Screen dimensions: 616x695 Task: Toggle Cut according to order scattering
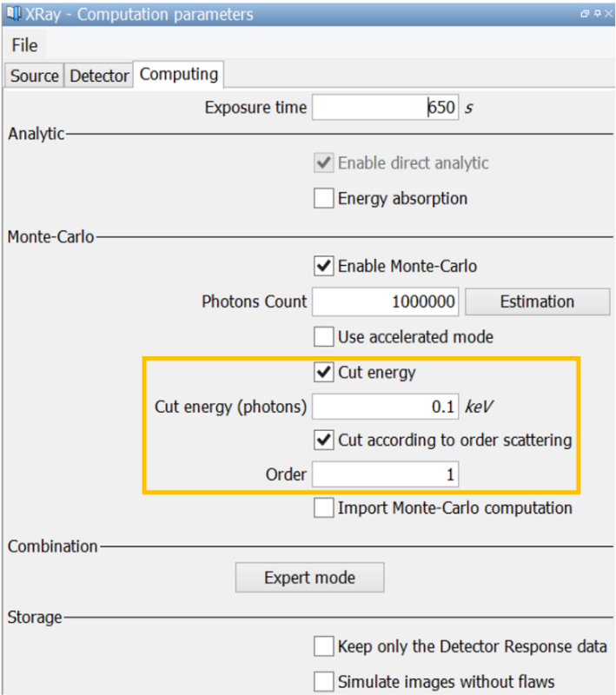(324, 440)
